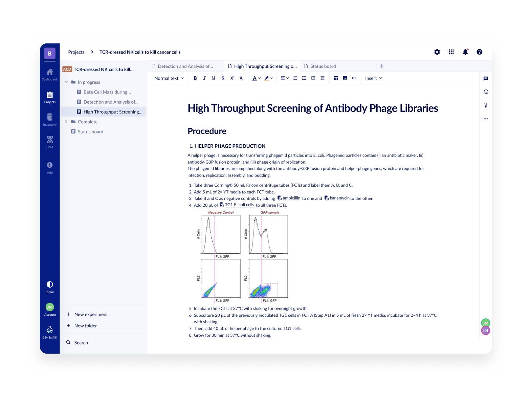
Task: Click New experiment
Action: [x=87, y=314]
